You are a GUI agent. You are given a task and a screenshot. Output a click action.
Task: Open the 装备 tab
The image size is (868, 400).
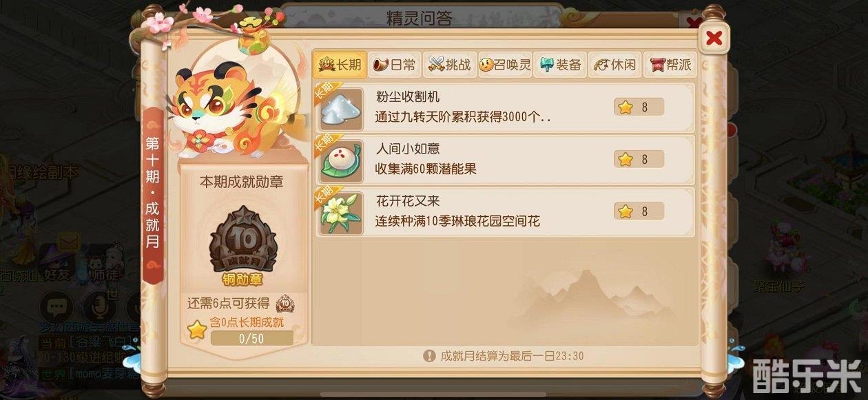561,65
